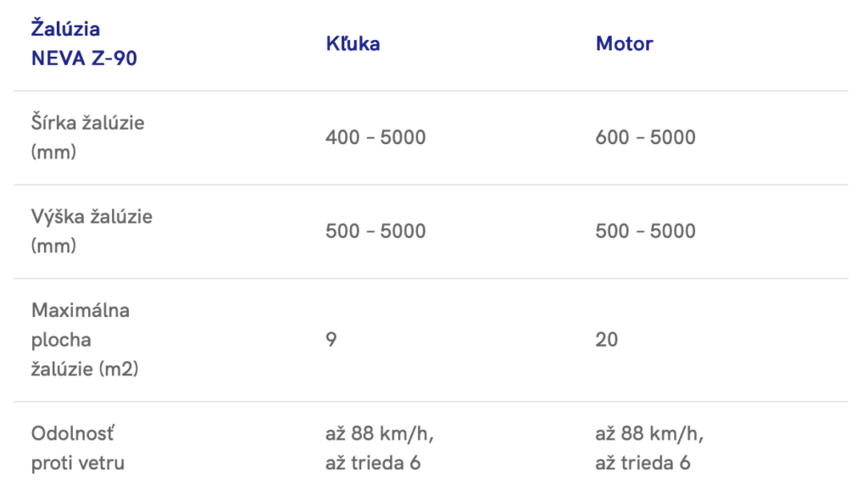
Task: Click the Kľuka maximum area value 9
Action: [331, 340]
